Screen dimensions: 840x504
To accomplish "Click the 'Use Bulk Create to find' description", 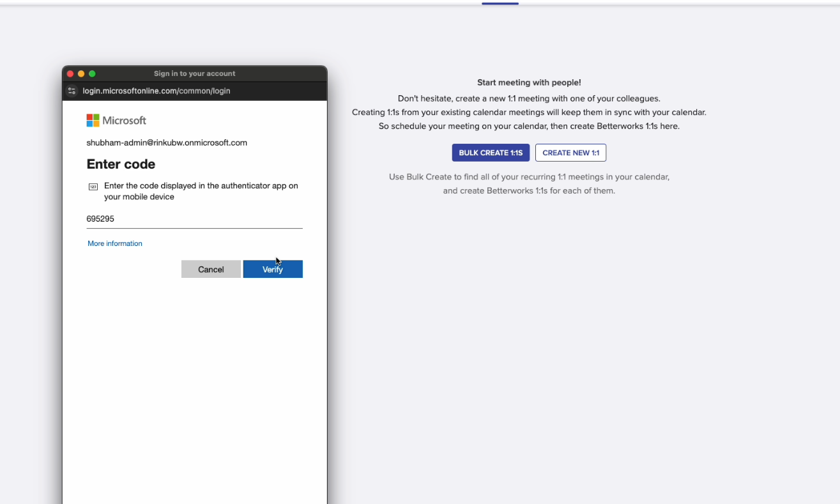I will [529, 183].
